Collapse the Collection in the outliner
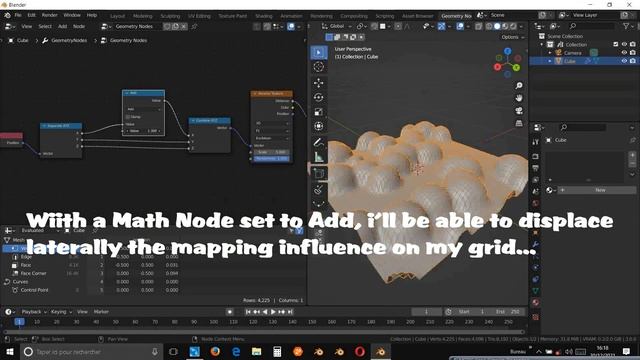Screen dimensions: 640x360 (x=542, y=44)
